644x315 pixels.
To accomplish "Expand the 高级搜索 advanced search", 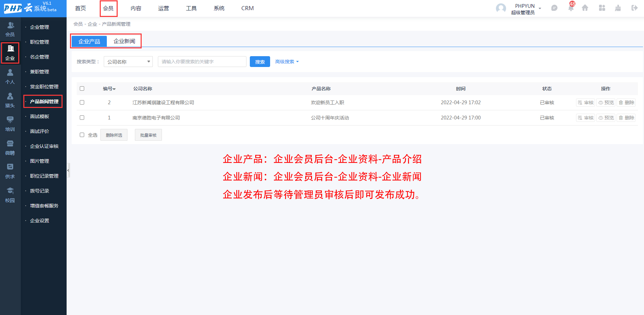I will [287, 62].
